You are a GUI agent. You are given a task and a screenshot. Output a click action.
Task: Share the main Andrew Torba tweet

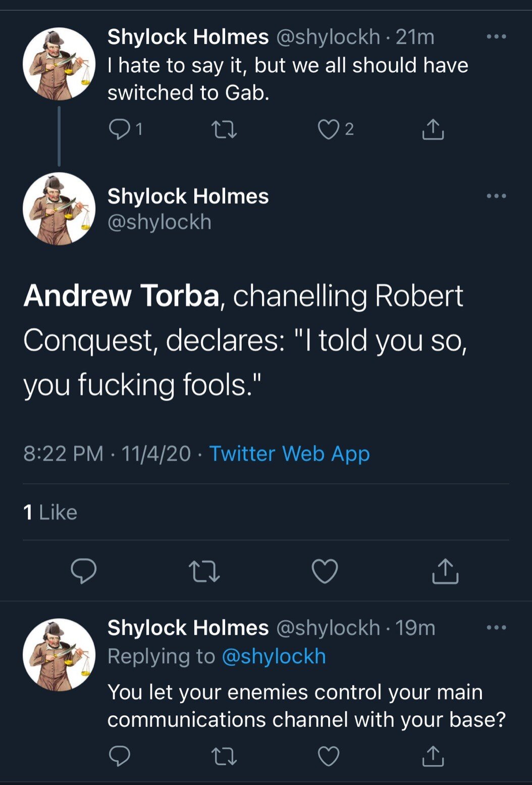(x=445, y=571)
